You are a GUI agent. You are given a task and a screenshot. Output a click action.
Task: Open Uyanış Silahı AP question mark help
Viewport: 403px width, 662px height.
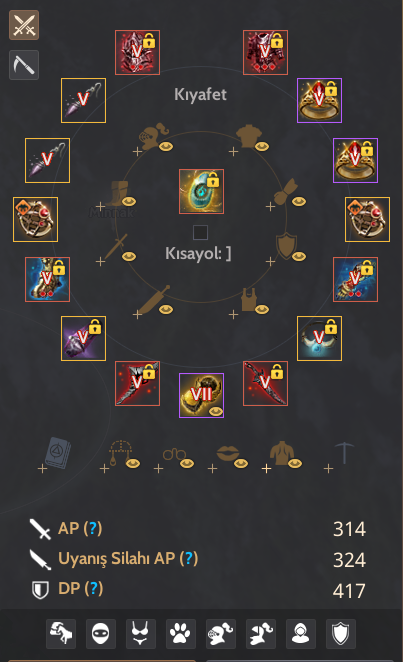pos(189,558)
